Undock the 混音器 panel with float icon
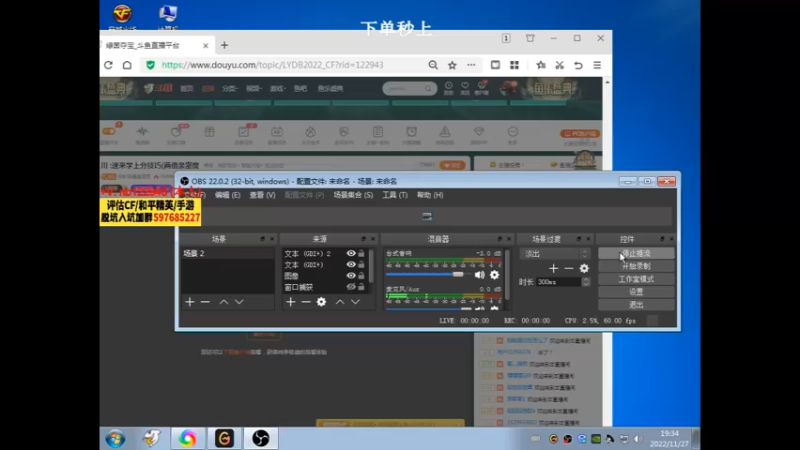This screenshot has width=800, height=450. tap(499, 239)
